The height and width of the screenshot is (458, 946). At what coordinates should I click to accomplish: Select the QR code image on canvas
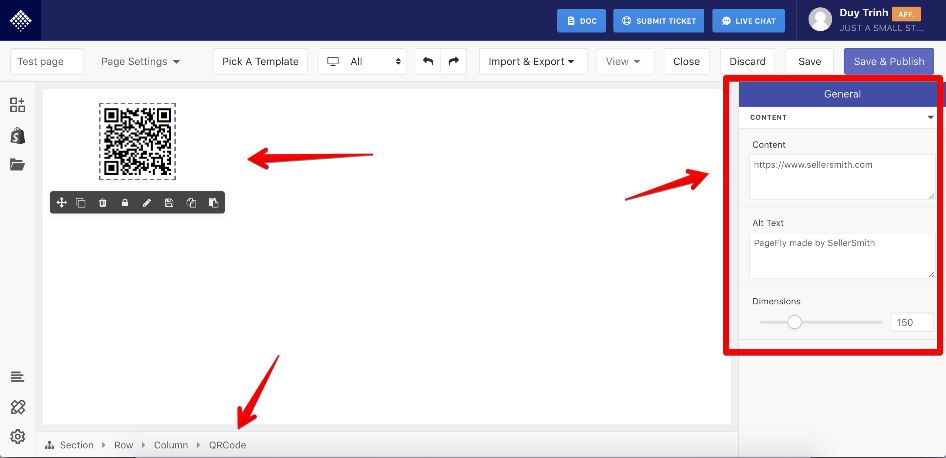pos(138,141)
